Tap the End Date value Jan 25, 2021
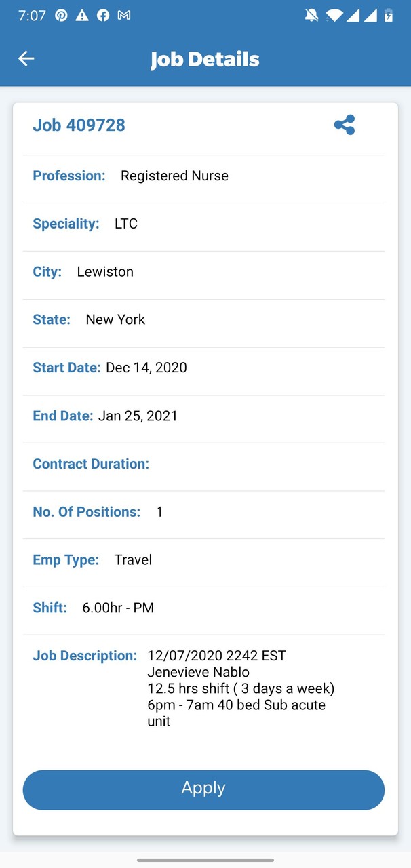Viewport: 411px width, 868px height. coord(138,415)
